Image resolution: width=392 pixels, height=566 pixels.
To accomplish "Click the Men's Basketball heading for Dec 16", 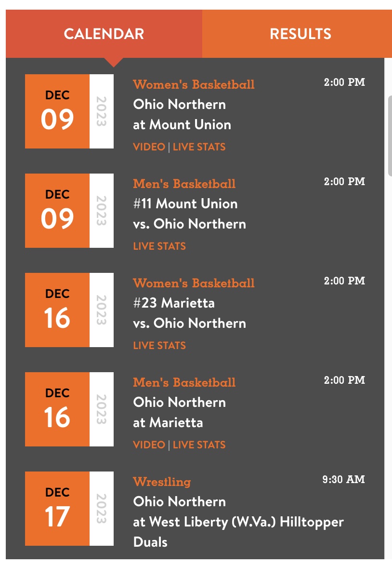I will 184,382.
